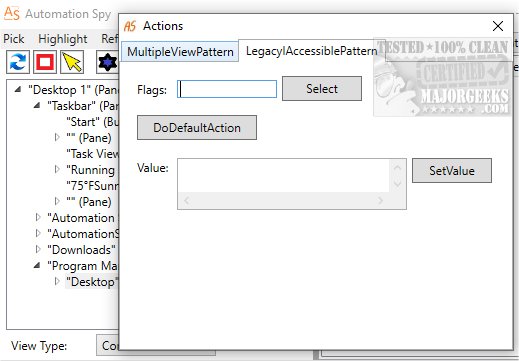Click the Value area's scroll up arrow
The width and height of the screenshot is (519, 361).
pos(397,168)
